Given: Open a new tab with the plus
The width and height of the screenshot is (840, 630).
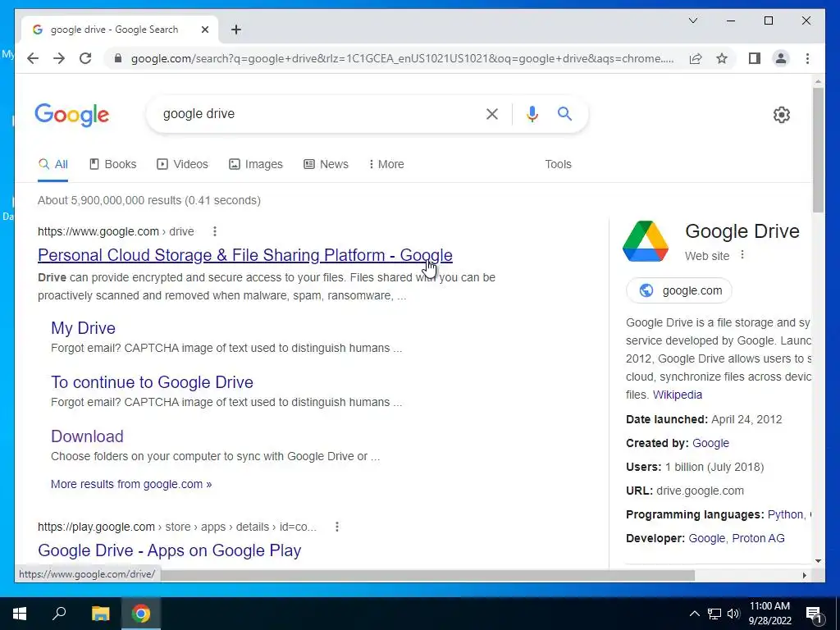Looking at the screenshot, I should coord(235,30).
